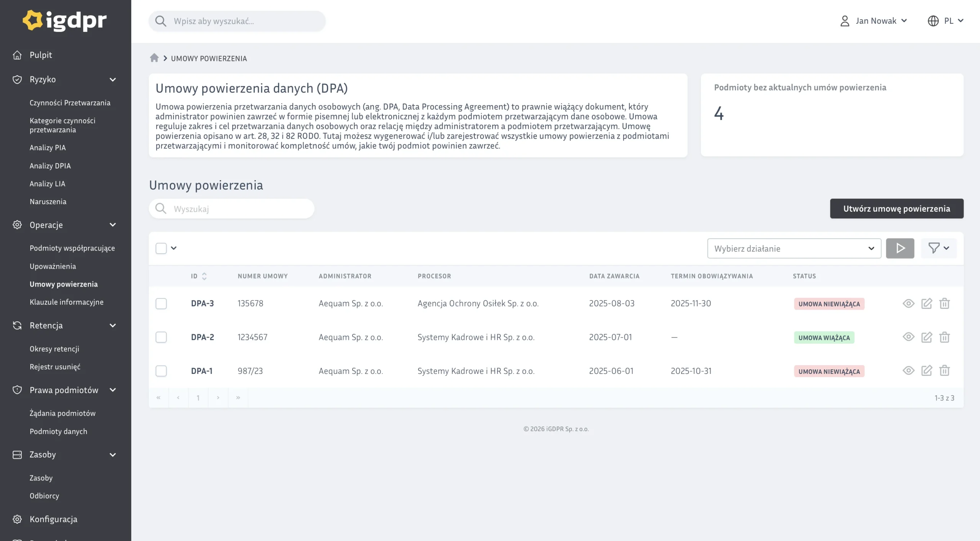Viewport: 980px width, 541px height.
Task: Click the home breadcrumb icon
Action: [154, 58]
